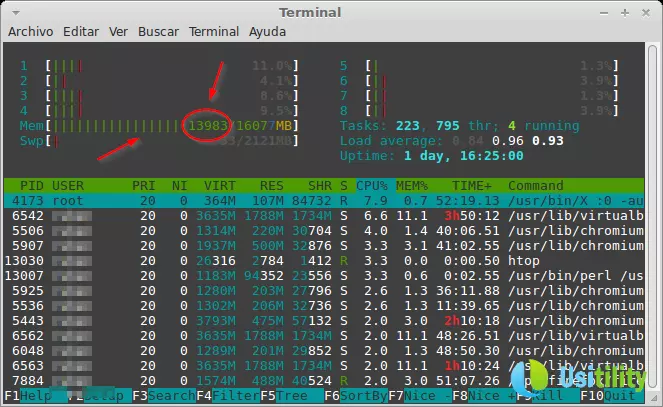Select the htop process row
This screenshot has width=663, height=407.
(330, 261)
